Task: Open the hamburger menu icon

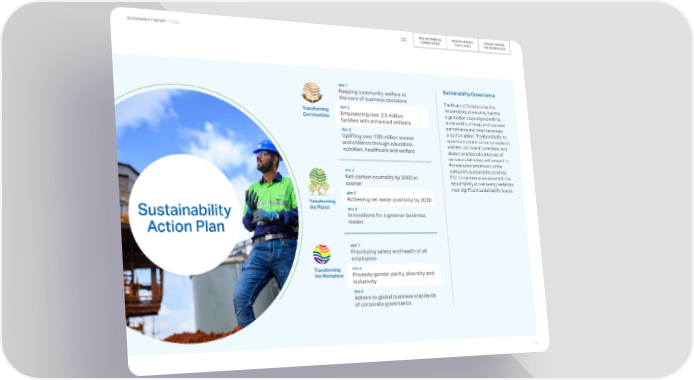Action: click(404, 40)
